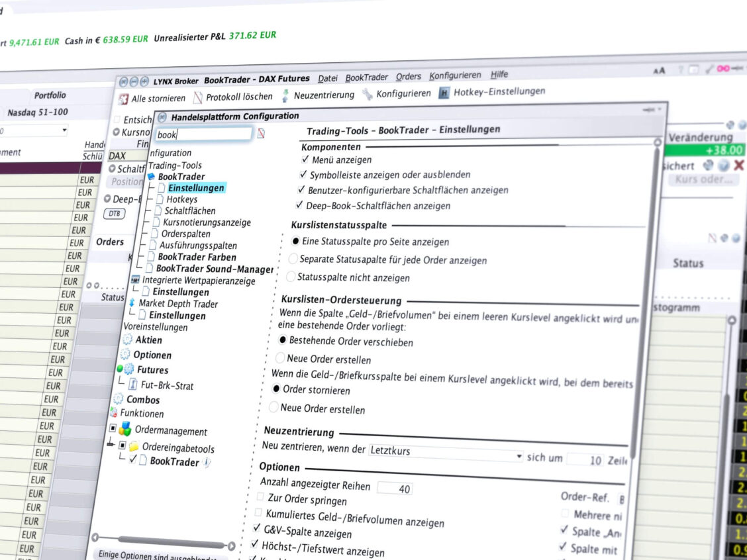
Task: Select Statusspalte nicht anzeigen radio button
Action: point(291,276)
